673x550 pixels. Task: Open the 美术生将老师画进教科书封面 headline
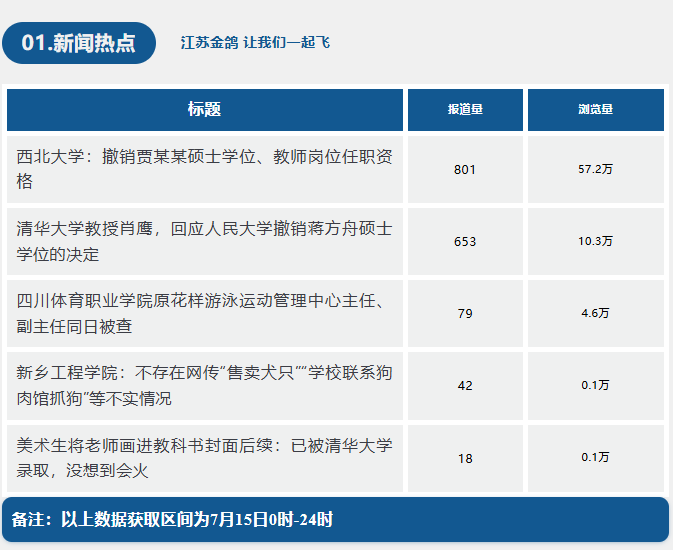point(205,458)
